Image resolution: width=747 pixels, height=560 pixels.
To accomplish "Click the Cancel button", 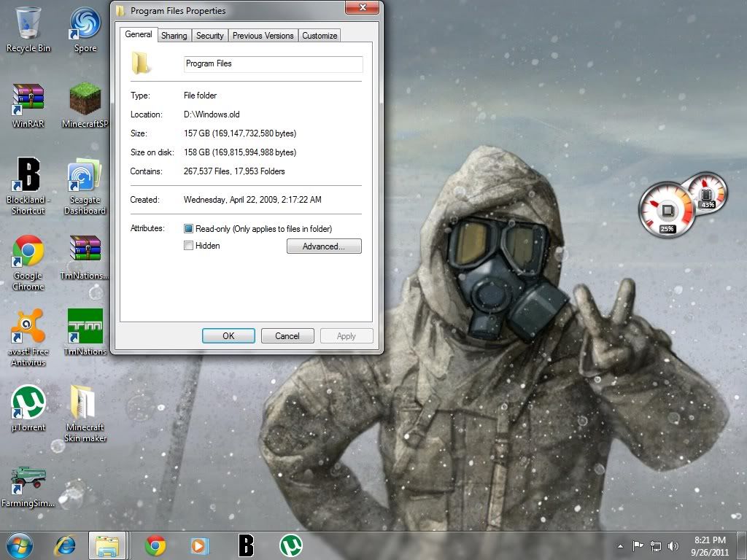I will (x=287, y=335).
